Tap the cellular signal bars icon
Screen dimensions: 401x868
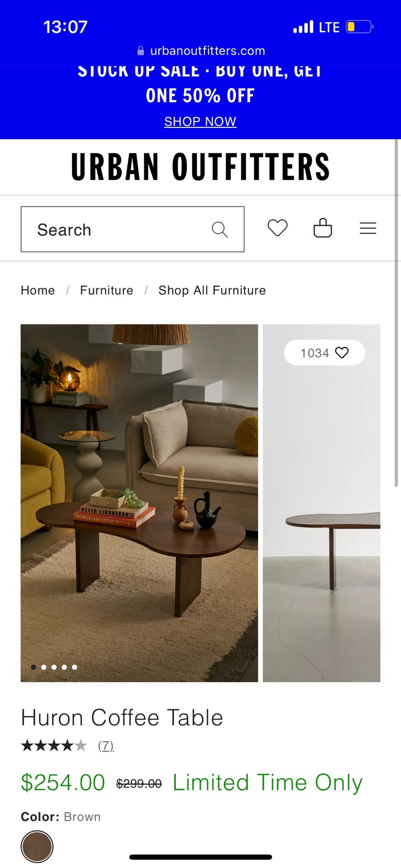tap(303, 27)
